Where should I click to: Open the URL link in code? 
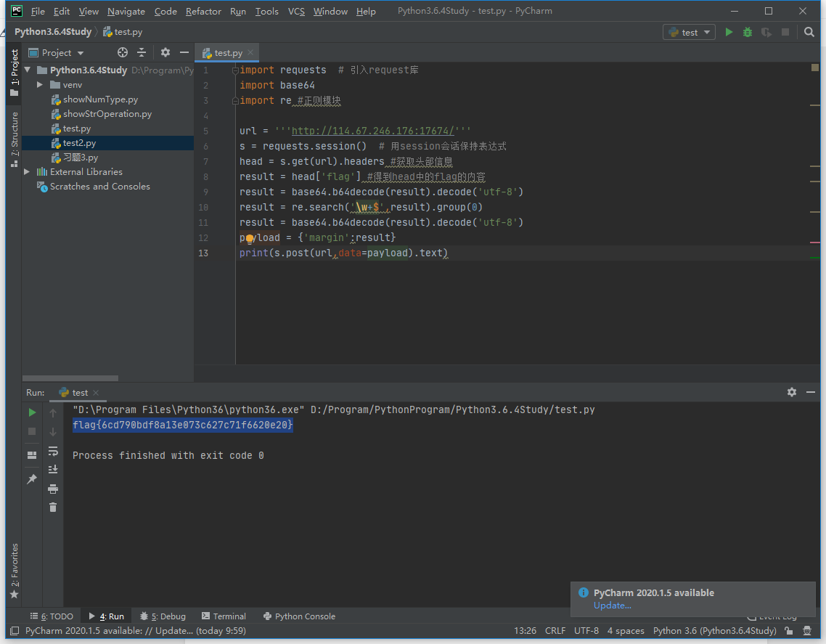click(x=372, y=131)
